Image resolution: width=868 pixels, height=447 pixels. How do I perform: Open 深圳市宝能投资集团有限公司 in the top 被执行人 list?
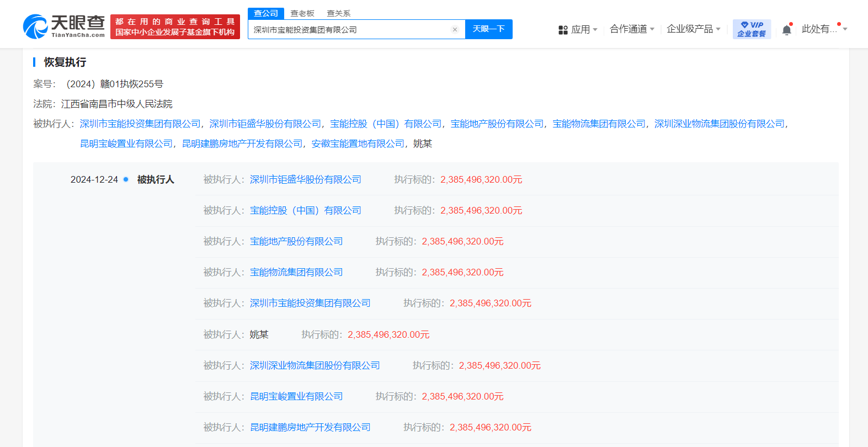[x=140, y=124]
